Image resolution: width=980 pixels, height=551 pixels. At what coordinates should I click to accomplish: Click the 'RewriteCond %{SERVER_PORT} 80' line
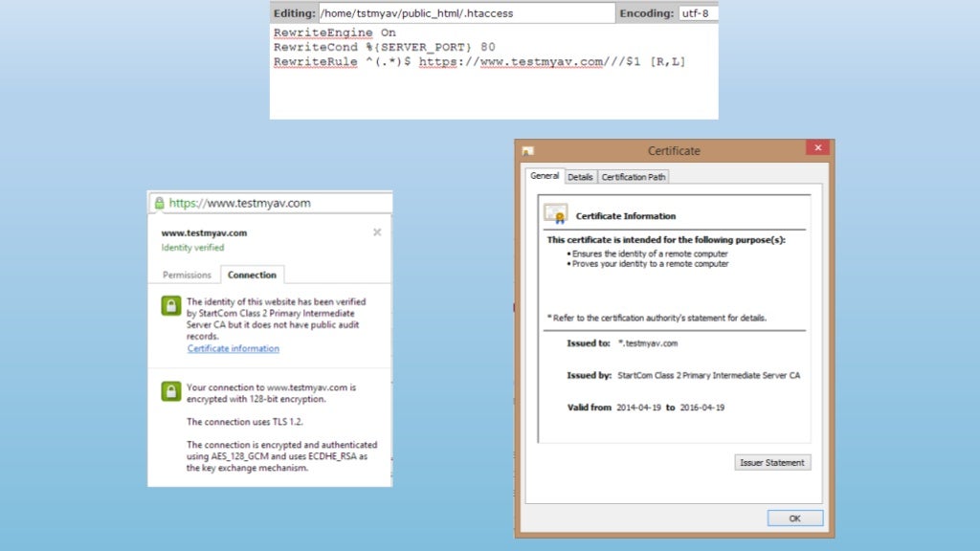point(384,47)
